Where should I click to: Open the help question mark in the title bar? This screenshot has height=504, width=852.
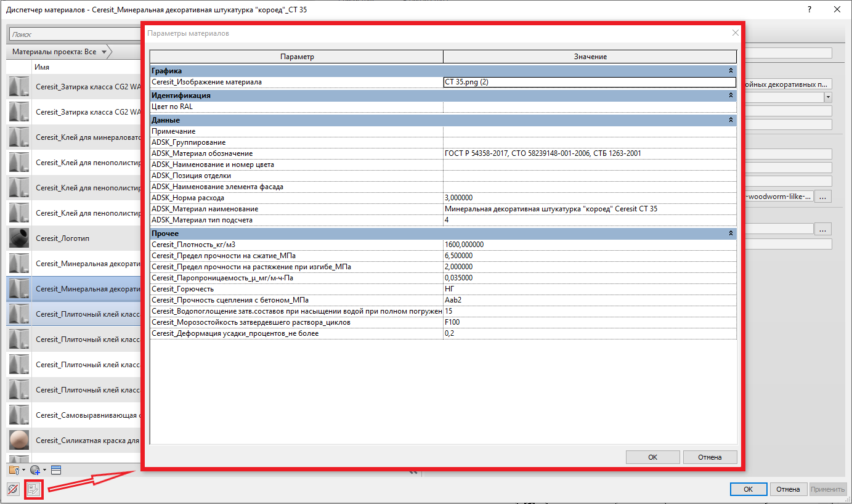(808, 10)
